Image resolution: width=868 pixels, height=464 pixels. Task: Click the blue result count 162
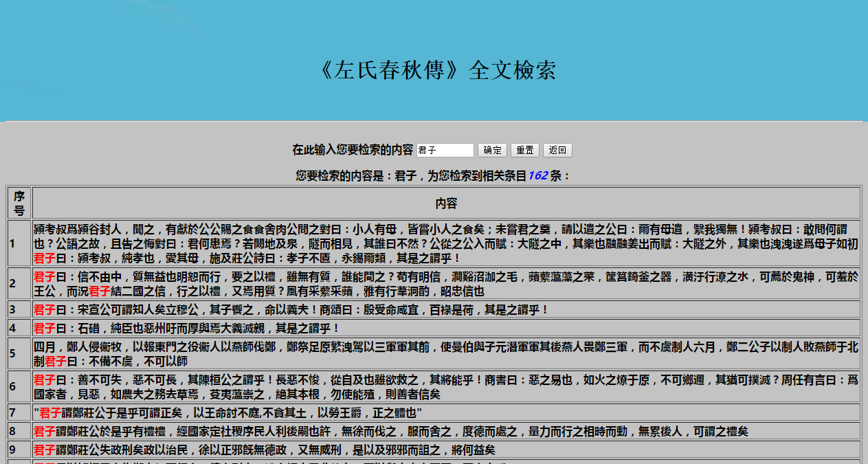537,176
